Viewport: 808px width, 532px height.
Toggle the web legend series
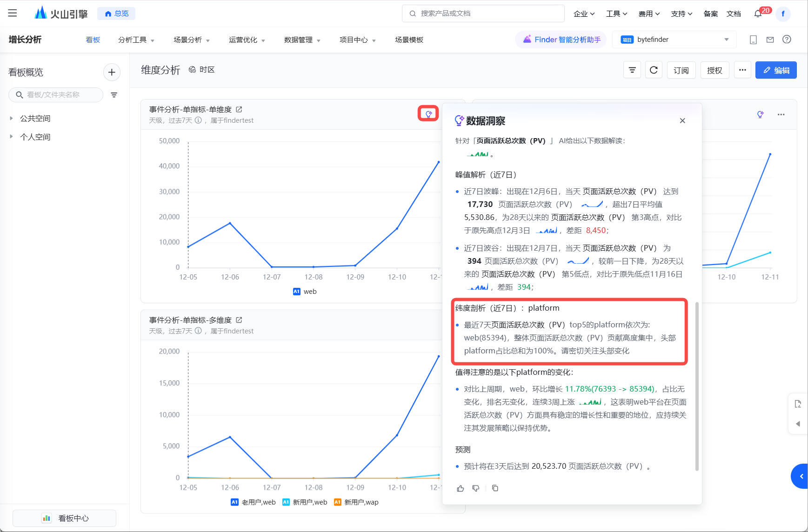tap(305, 292)
